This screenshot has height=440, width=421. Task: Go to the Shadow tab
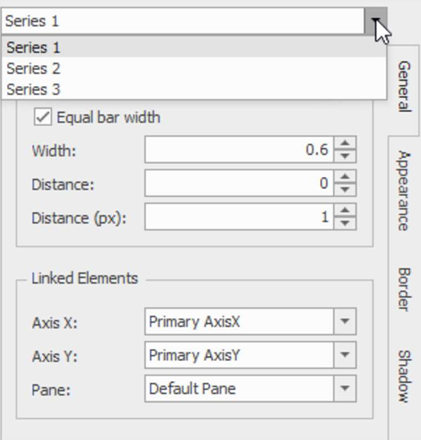404,376
